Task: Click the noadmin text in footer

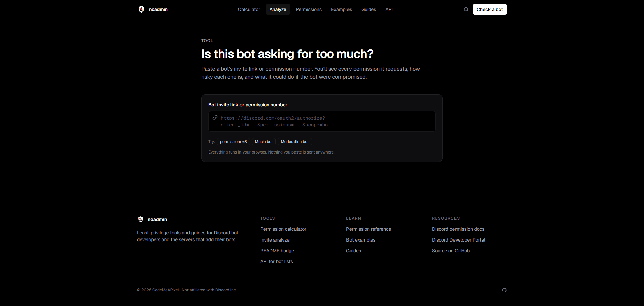Action: [157, 219]
